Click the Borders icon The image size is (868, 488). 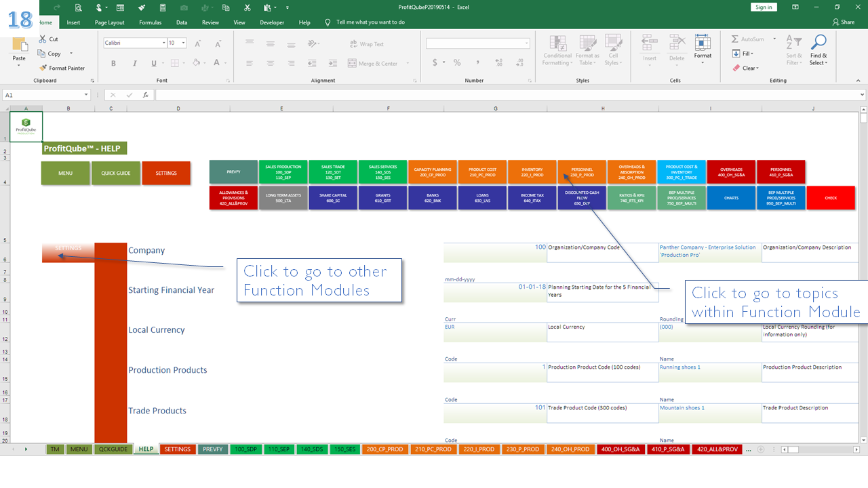[174, 64]
